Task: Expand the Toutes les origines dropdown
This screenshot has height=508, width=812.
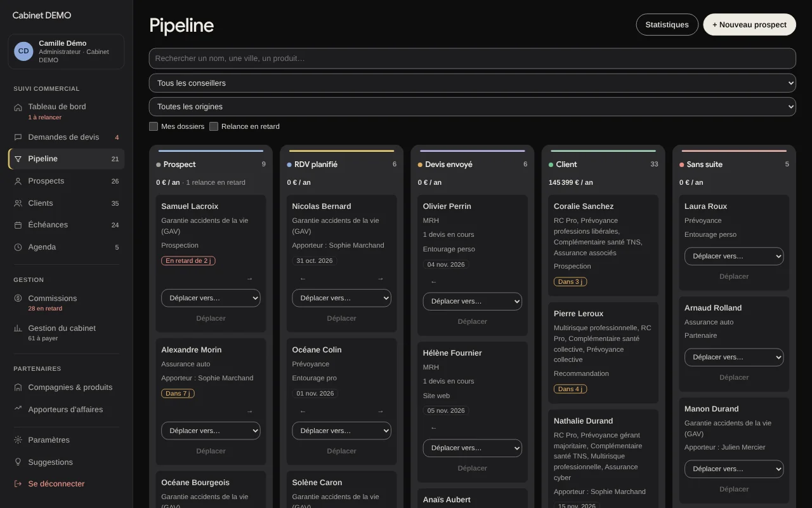Action: tap(473, 107)
